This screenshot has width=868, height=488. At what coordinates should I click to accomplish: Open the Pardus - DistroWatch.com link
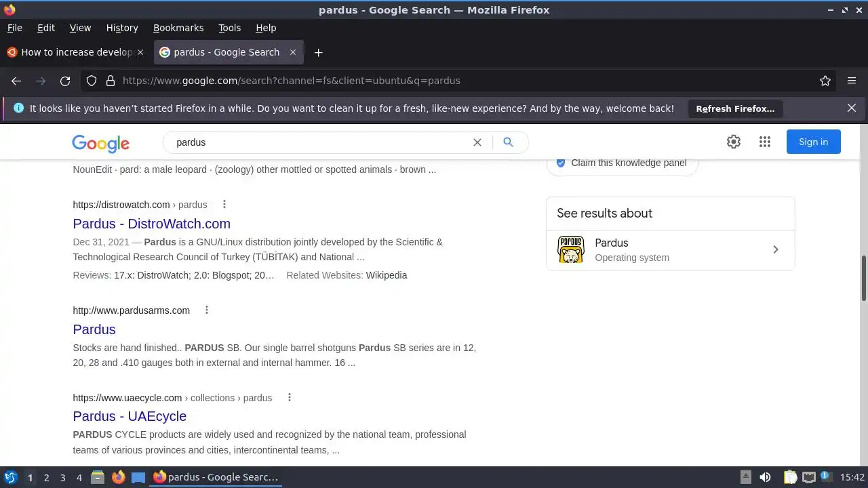[x=152, y=224]
